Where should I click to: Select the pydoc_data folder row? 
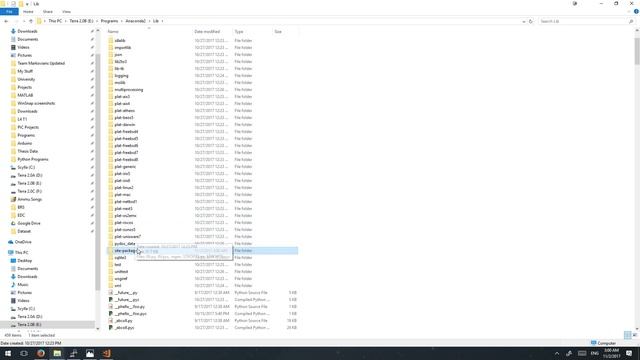click(202, 244)
